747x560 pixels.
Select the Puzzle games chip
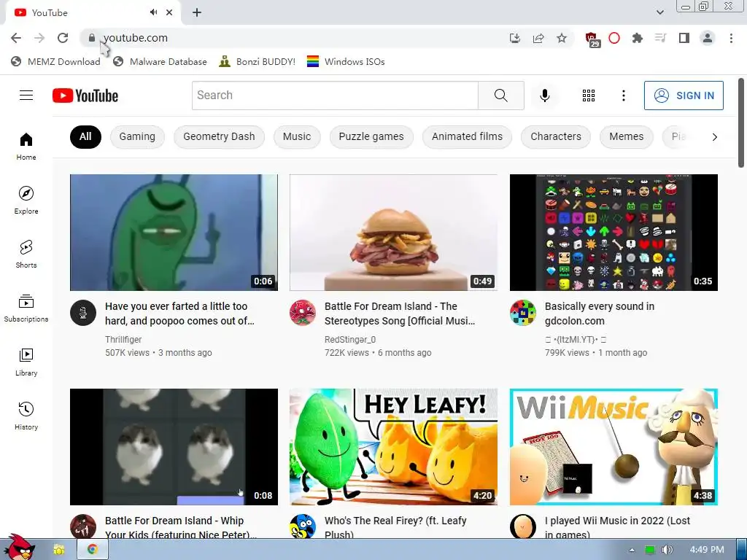pyautogui.click(x=371, y=136)
